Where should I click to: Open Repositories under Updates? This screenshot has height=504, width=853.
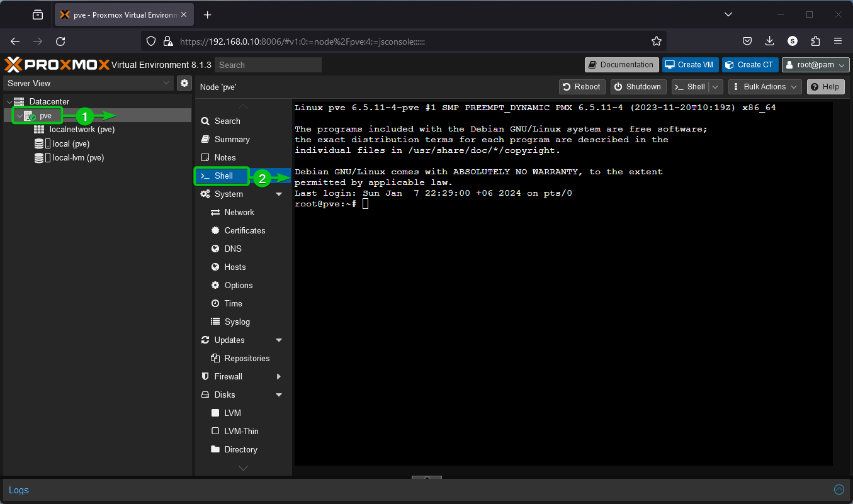tap(243, 358)
